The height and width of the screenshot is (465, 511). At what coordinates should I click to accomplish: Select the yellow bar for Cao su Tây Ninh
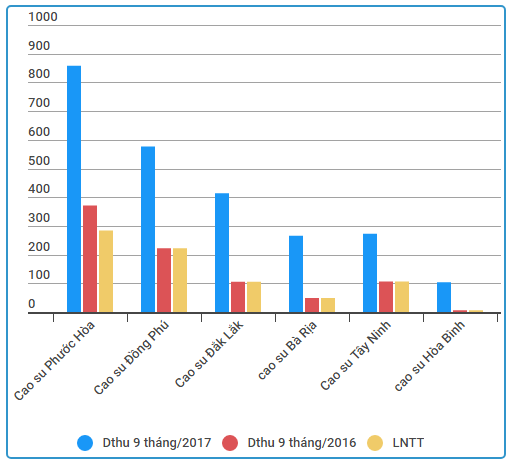402,297
